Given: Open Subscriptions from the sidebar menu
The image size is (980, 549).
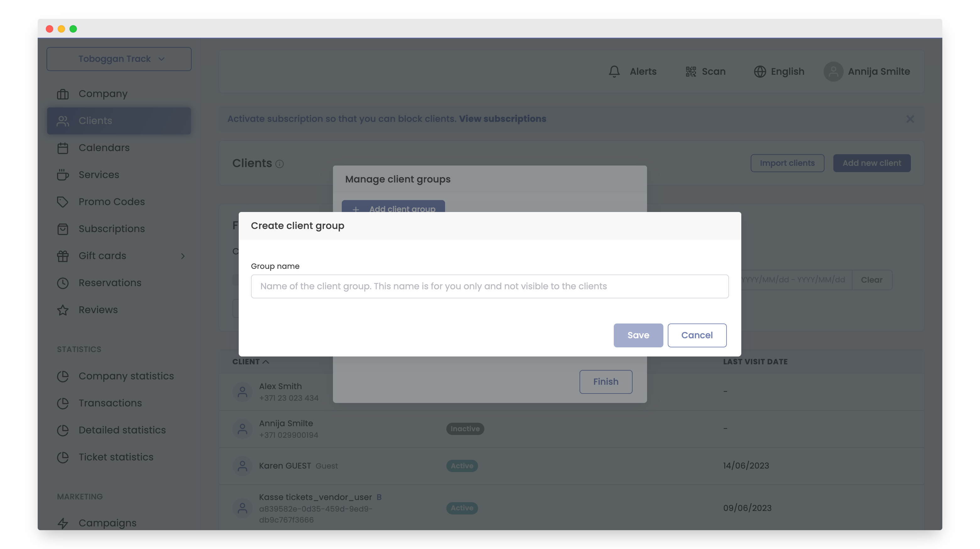Looking at the screenshot, I should coord(112,229).
